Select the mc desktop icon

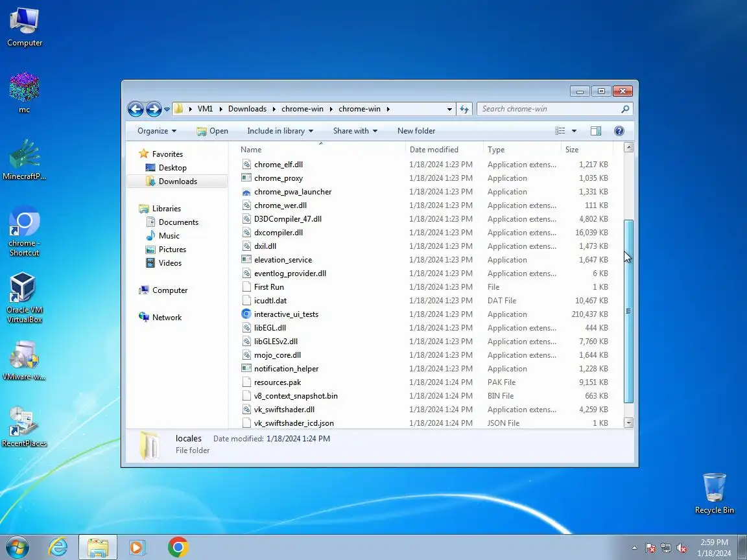click(x=24, y=93)
